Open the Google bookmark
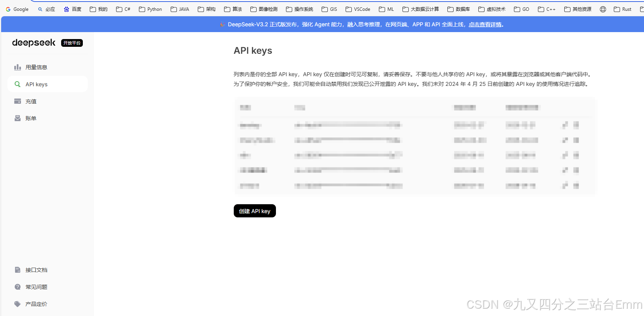Screen dimensions: 644x316 tap(17, 9)
